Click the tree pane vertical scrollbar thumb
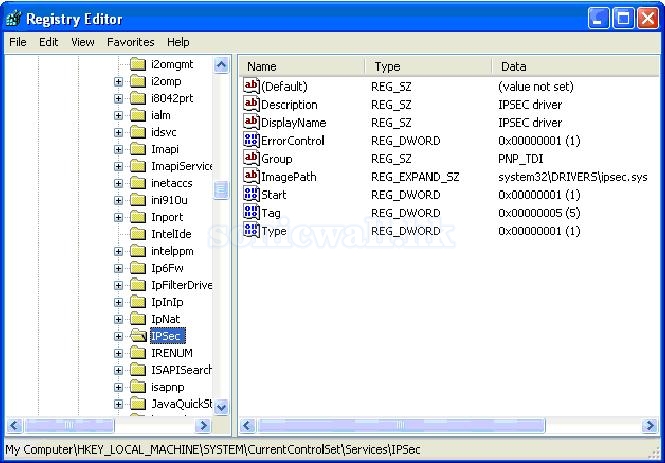This screenshot has width=665, height=463. coord(221,190)
